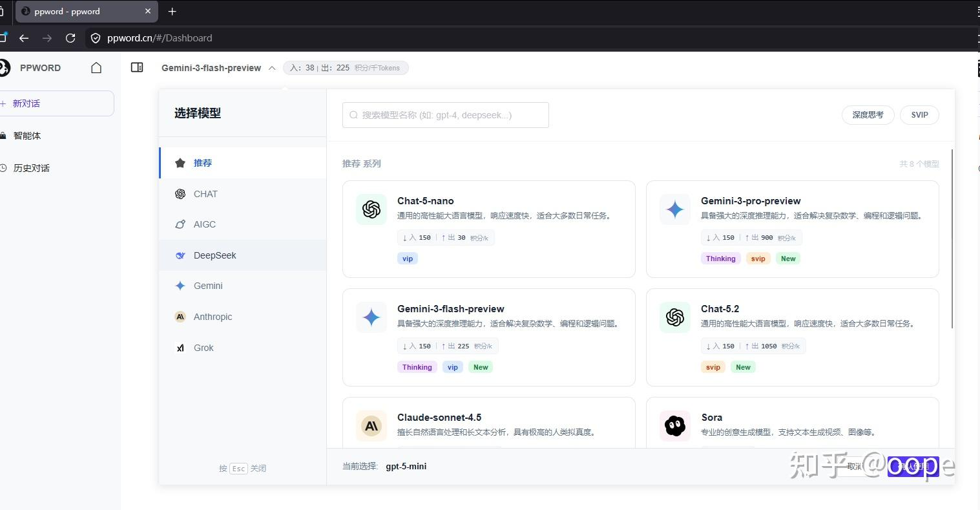Click the price badge 入 150 出 900

pos(751,238)
